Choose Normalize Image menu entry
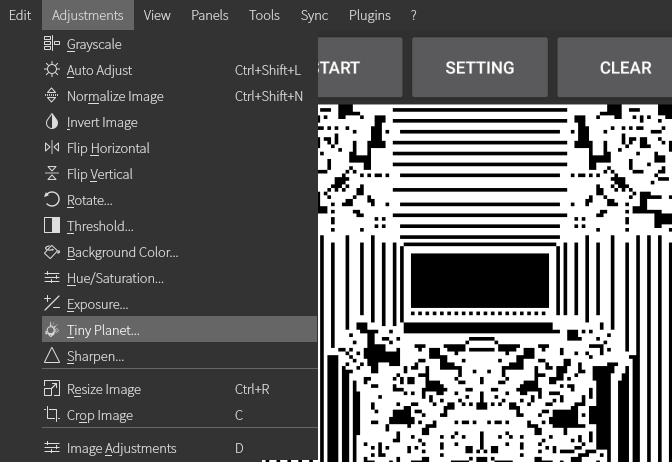 pyautogui.click(x=180, y=96)
